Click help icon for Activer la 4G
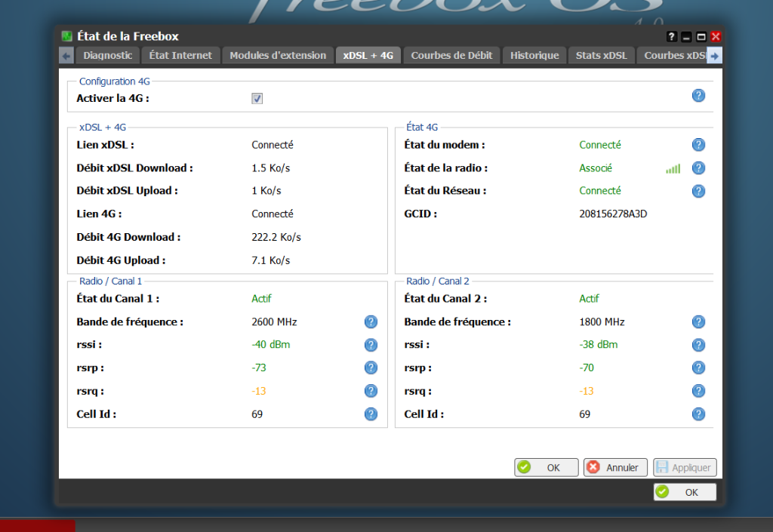773x532 pixels. (698, 96)
